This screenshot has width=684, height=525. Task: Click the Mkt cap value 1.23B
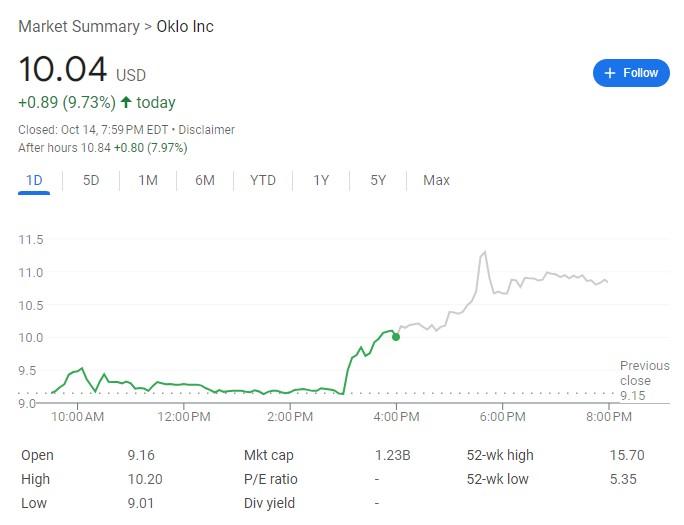point(392,455)
